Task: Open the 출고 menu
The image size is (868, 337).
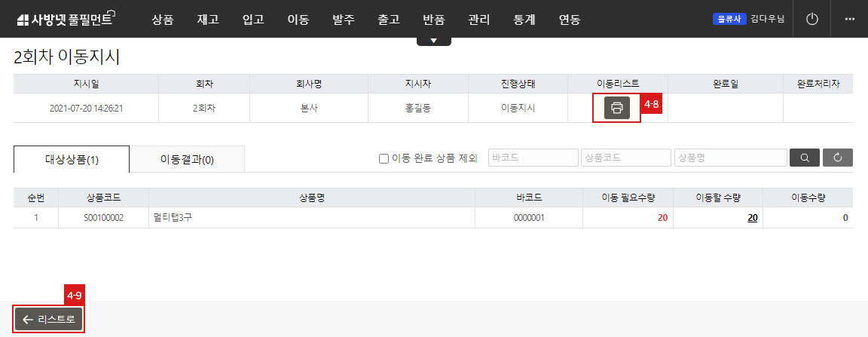Action: 389,20
